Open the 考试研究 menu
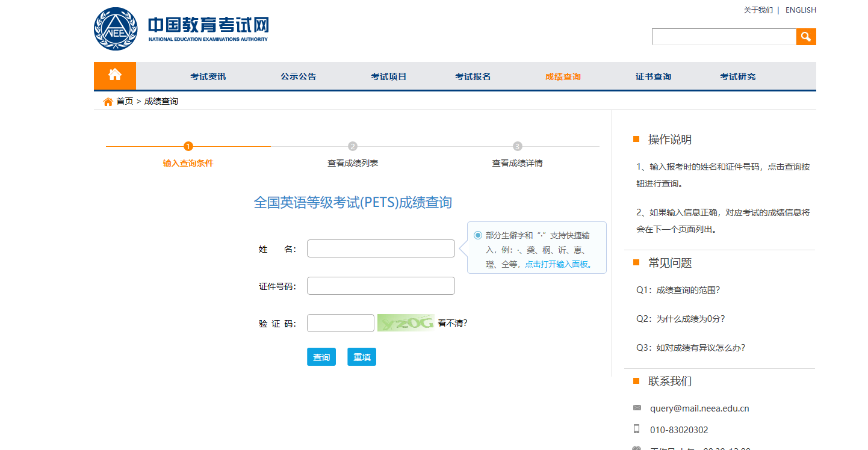 point(738,76)
